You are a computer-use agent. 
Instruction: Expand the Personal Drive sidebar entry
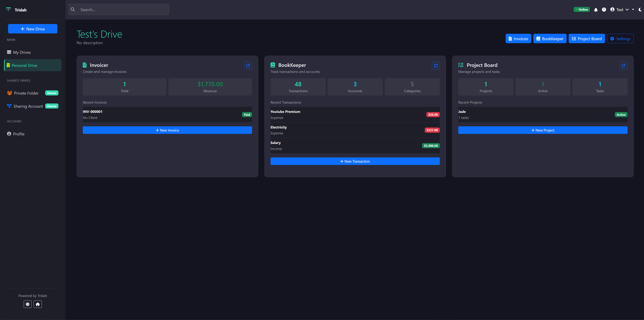pyautogui.click(x=33, y=65)
